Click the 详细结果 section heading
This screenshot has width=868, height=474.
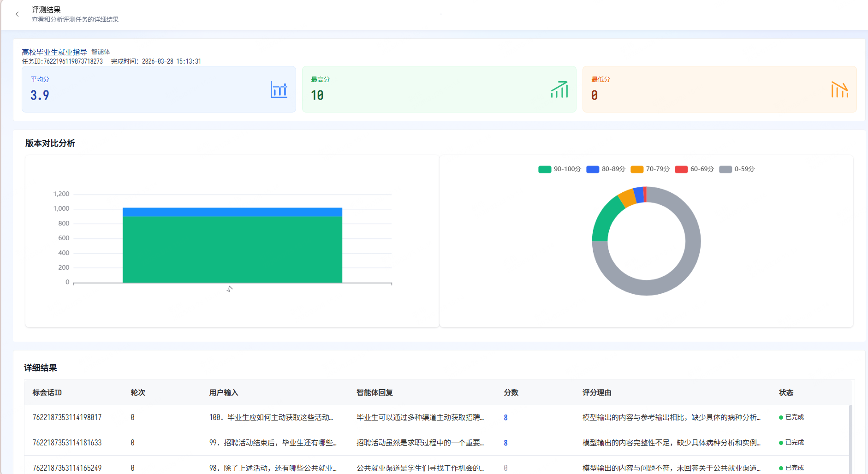[41, 368]
